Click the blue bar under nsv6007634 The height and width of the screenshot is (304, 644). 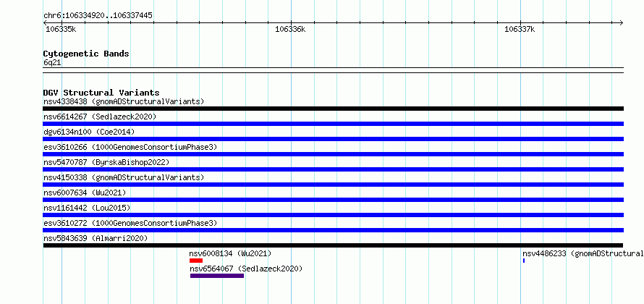click(333, 200)
